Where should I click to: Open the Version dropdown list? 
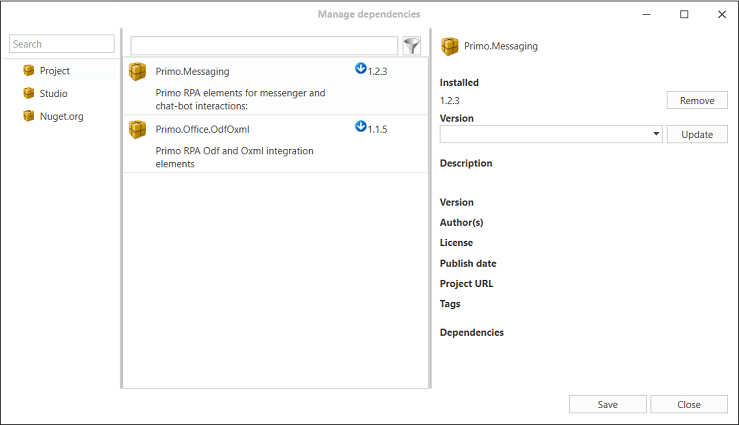(x=656, y=134)
